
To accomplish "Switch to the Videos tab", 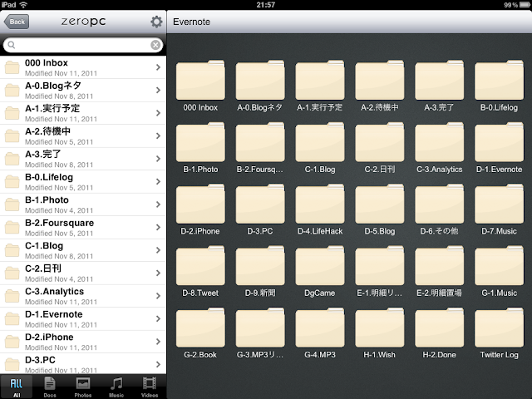I will pyautogui.click(x=150, y=387).
